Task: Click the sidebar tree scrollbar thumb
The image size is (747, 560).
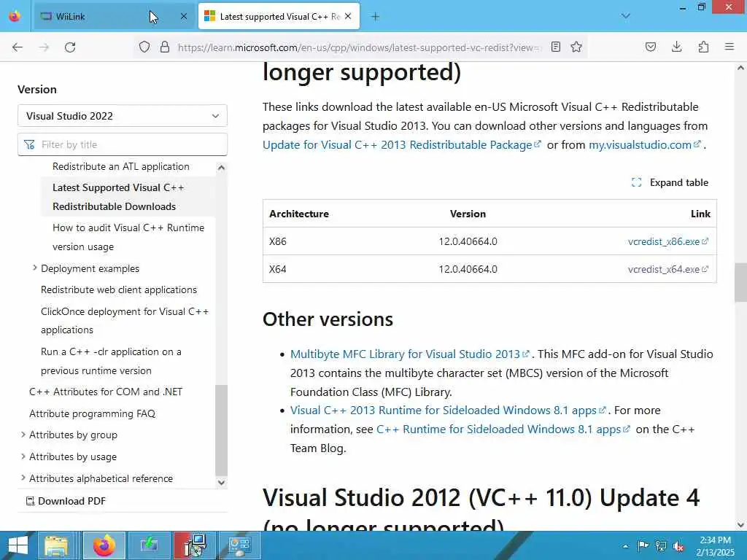Action: pos(221,430)
